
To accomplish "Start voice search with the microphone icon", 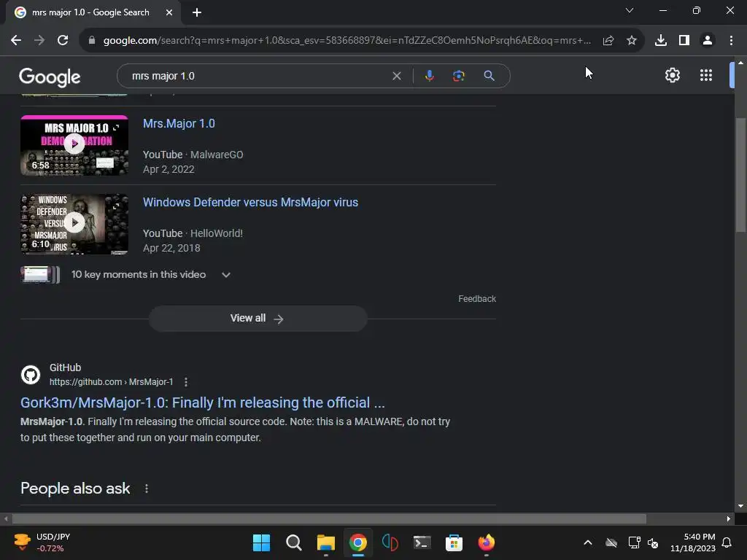I will (x=429, y=76).
